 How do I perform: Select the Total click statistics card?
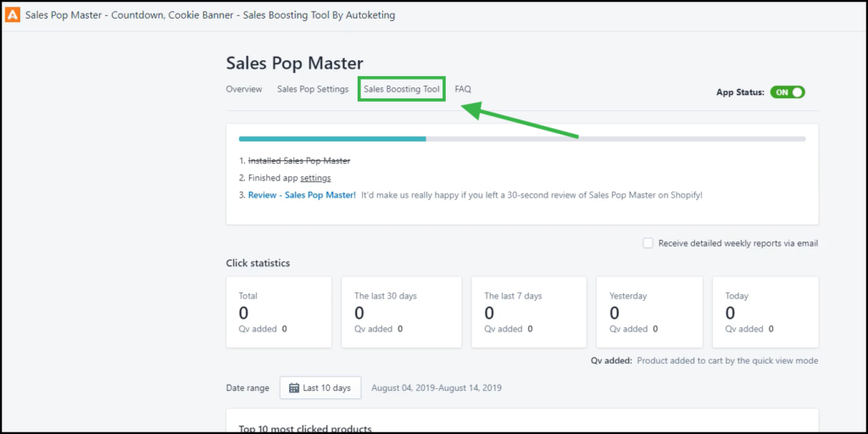(278, 312)
